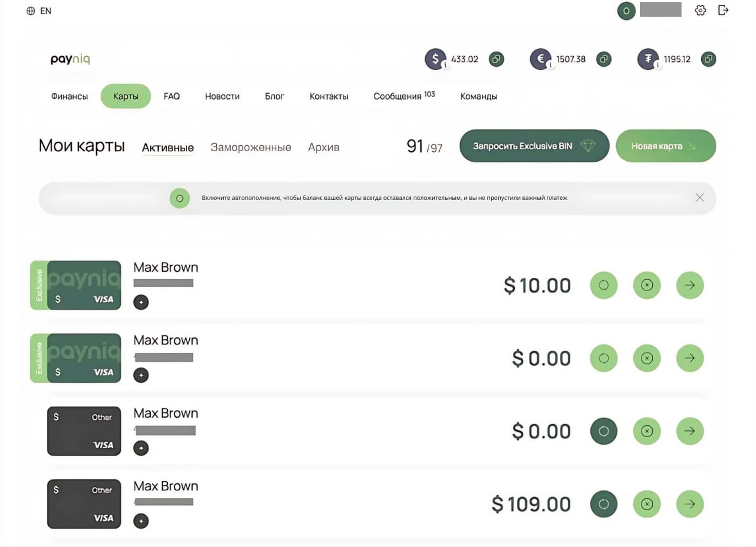Open details arrow for $109.00 card
Viewport: 756px width, 547px height.
(690, 504)
